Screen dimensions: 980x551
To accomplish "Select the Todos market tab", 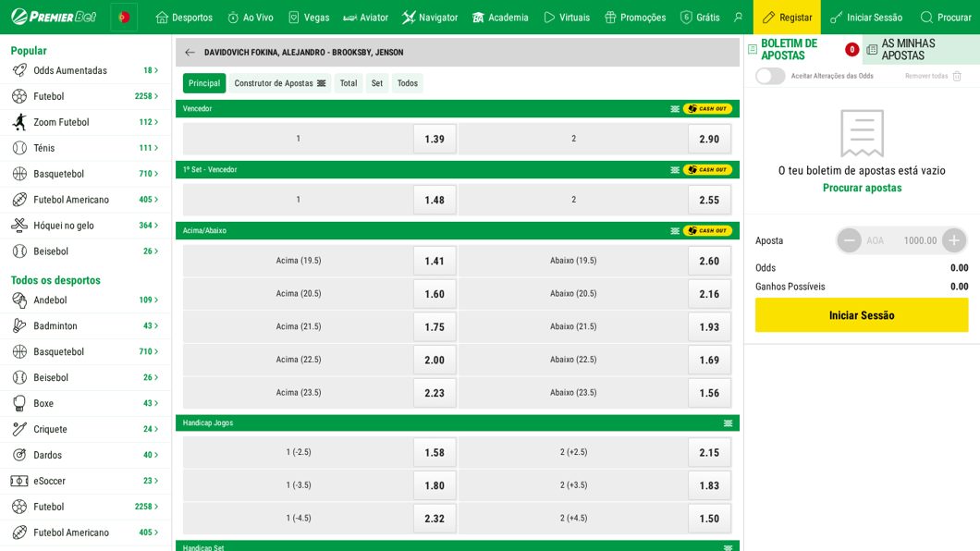I will coord(408,83).
